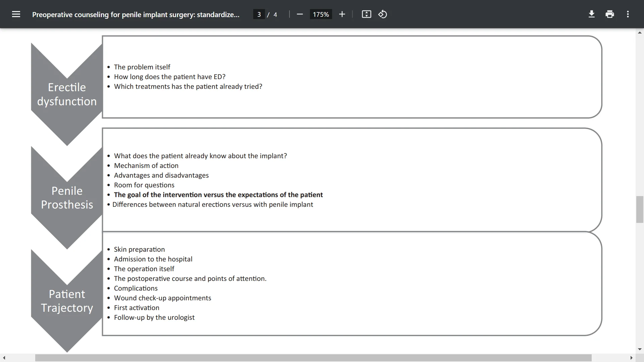Viewport: 644px width, 362px height.
Task: Click the horizontal scrollbar thumb
Action: click(x=313, y=358)
